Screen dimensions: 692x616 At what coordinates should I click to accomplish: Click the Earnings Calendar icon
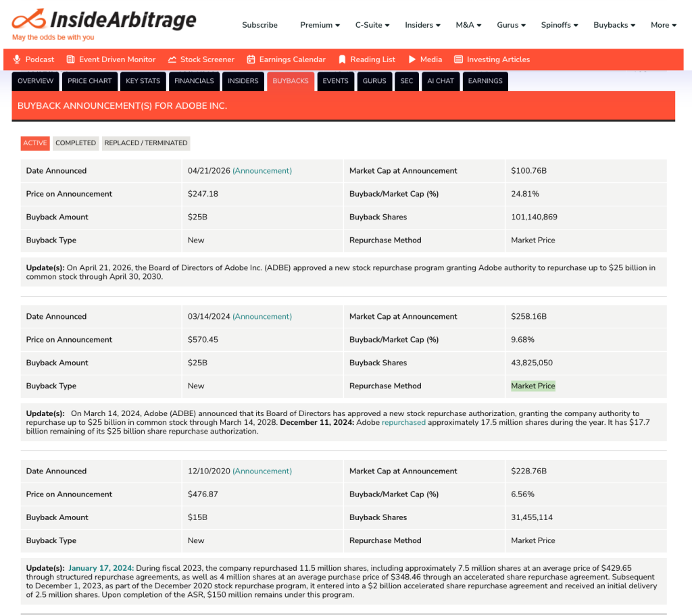click(x=251, y=59)
